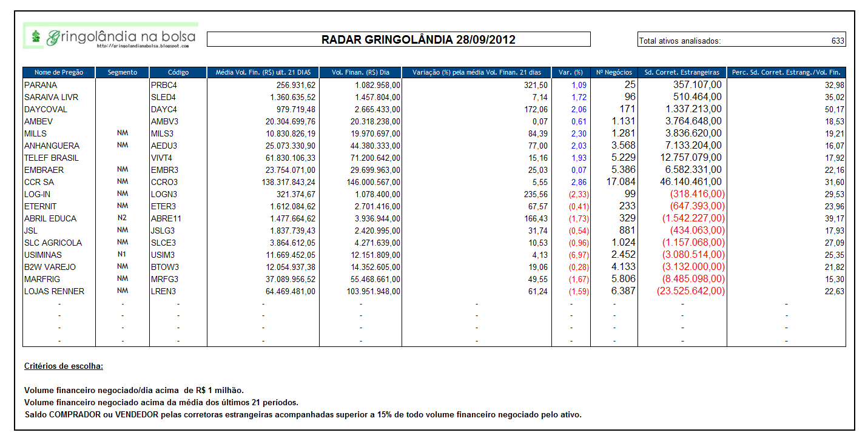
Task: Click the Gringolândia na bolsa logo
Action: [110, 36]
